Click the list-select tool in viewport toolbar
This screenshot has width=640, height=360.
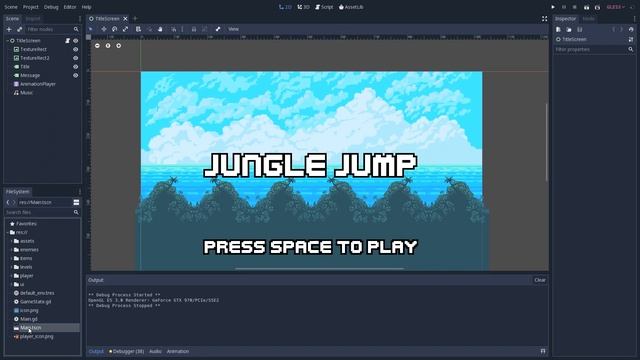click(x=138, y=29)
